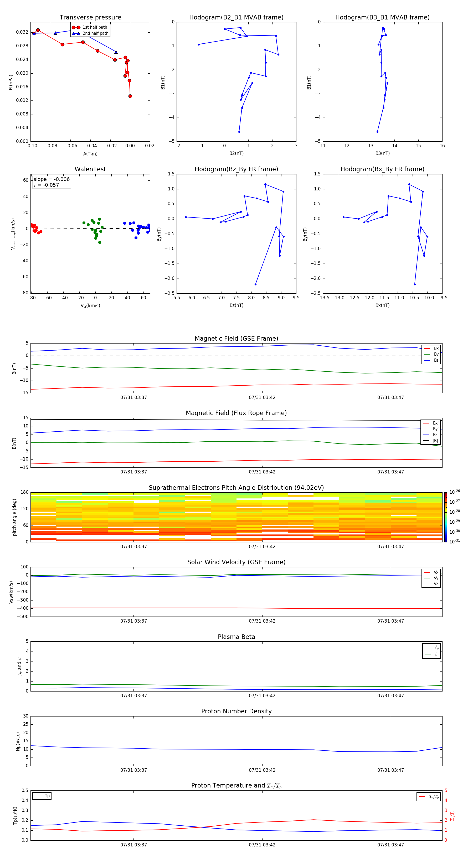Click the pitch angle distribution colorbar
The width and height of the screenshot is (473, 868).
(446, 517)
